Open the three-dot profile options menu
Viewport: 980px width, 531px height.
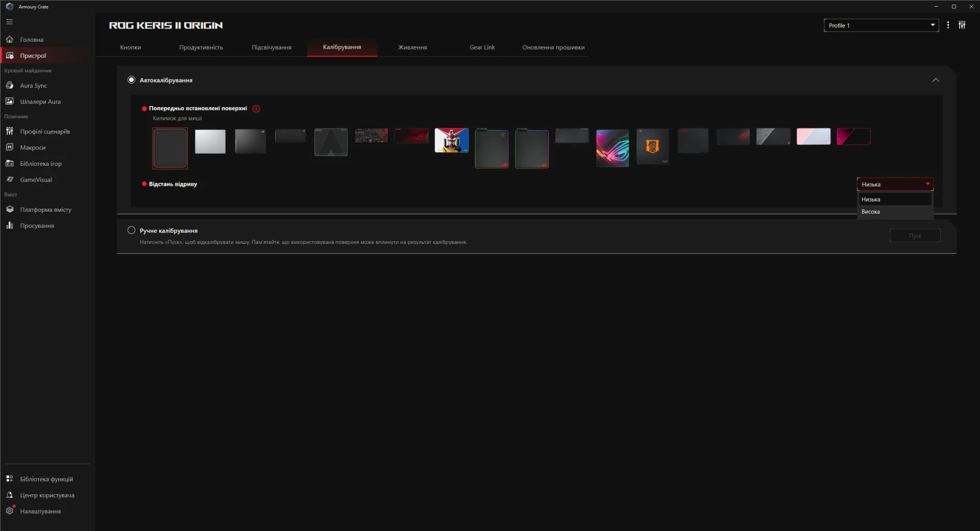(948, 25)
